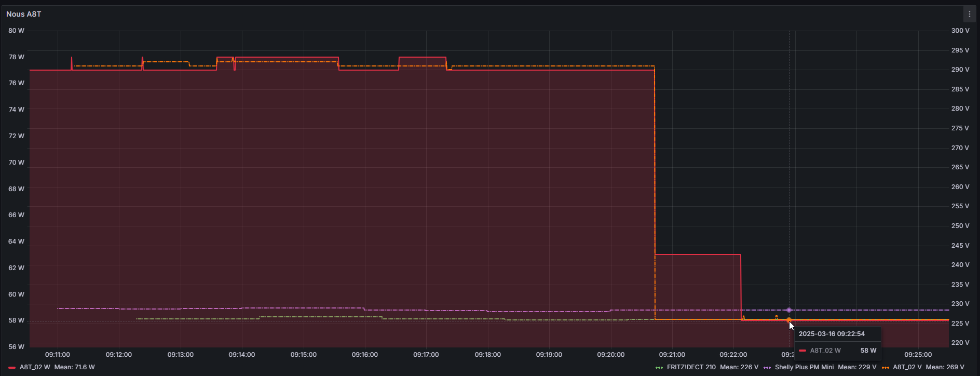980x376 pixels.
Task: Click the 09:17:00 time axis label
Action: (x=426, y=355)
